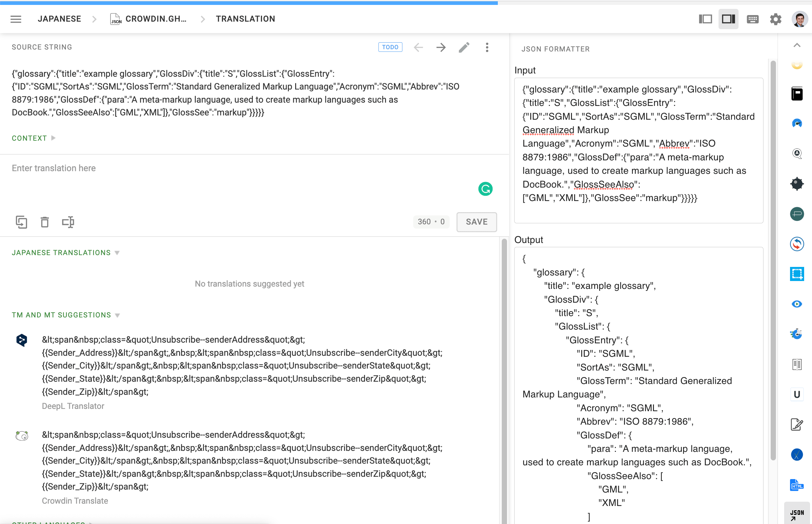Viewport: 812px width, 524px height.
Task: Open the hamburger main menu
Action: point(15,19)
